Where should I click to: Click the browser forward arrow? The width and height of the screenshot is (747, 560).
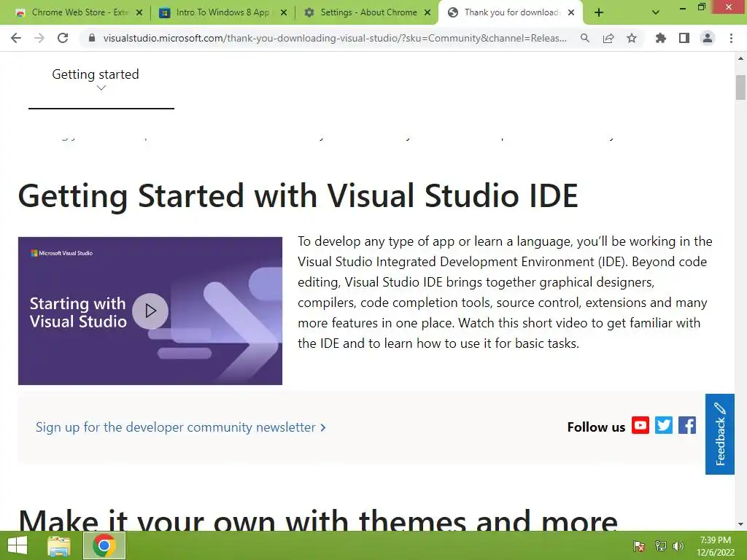coord(39,38)
